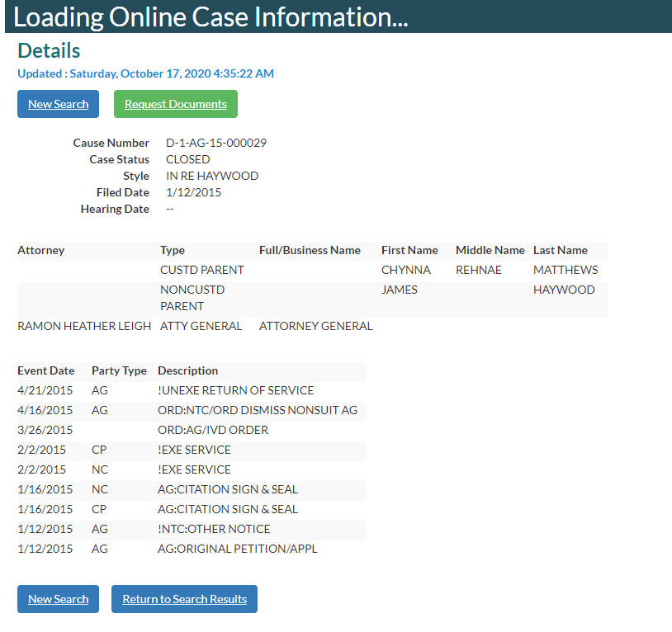Select AG:CITATION SIGN & SEAL for NC
Screen dimensions: 672x632
point(228,489)
